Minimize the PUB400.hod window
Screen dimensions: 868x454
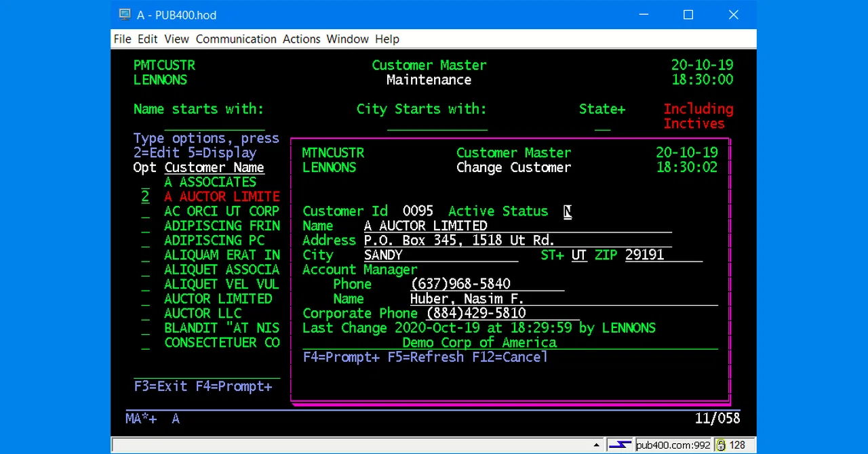[x=643, y=14]
